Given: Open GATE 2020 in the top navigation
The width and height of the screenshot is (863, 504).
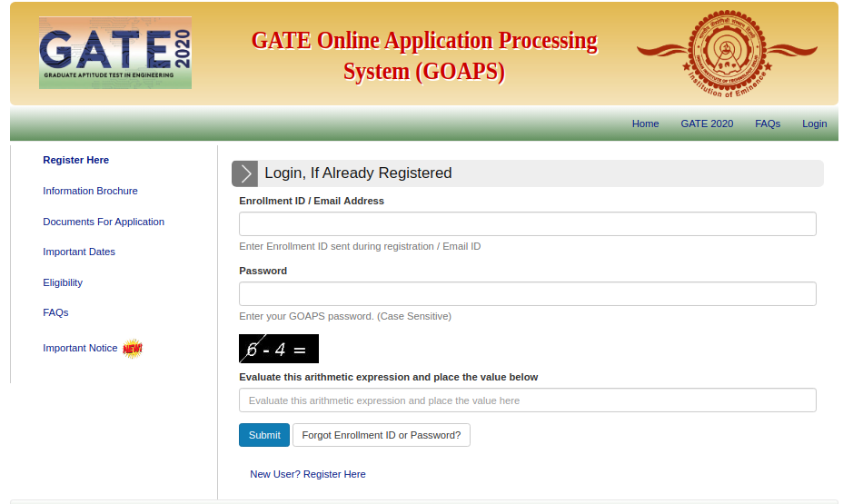Looking at the screenshot, I should 707,124.
